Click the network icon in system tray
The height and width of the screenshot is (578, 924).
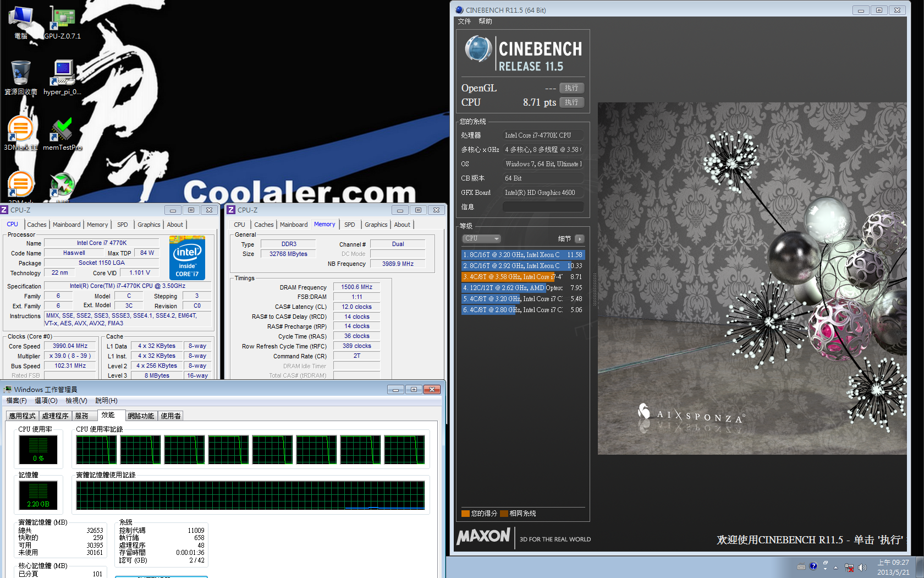(849, 567)
